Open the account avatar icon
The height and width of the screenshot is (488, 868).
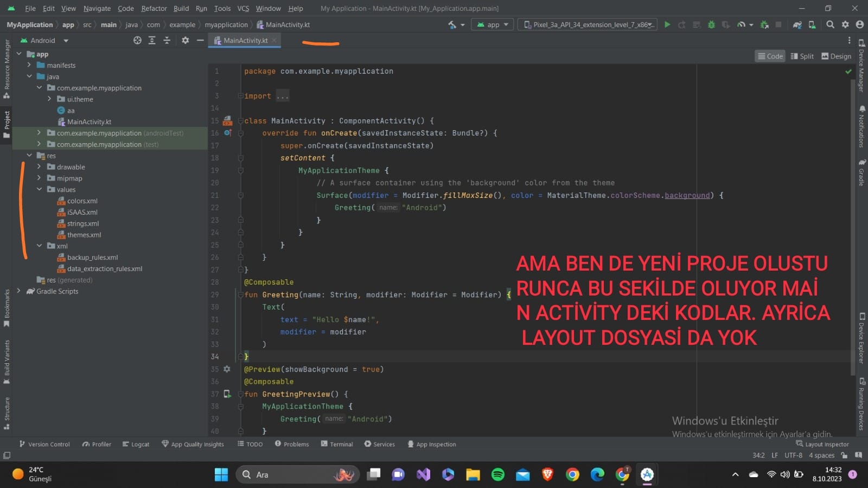[860, 24]
